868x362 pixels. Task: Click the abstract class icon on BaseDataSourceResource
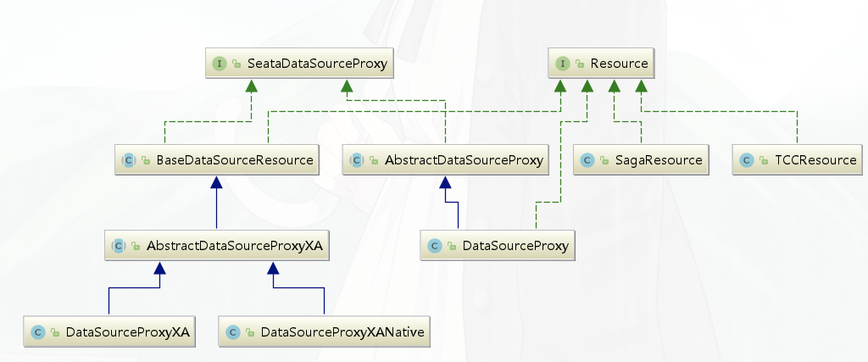click(129, 160)
